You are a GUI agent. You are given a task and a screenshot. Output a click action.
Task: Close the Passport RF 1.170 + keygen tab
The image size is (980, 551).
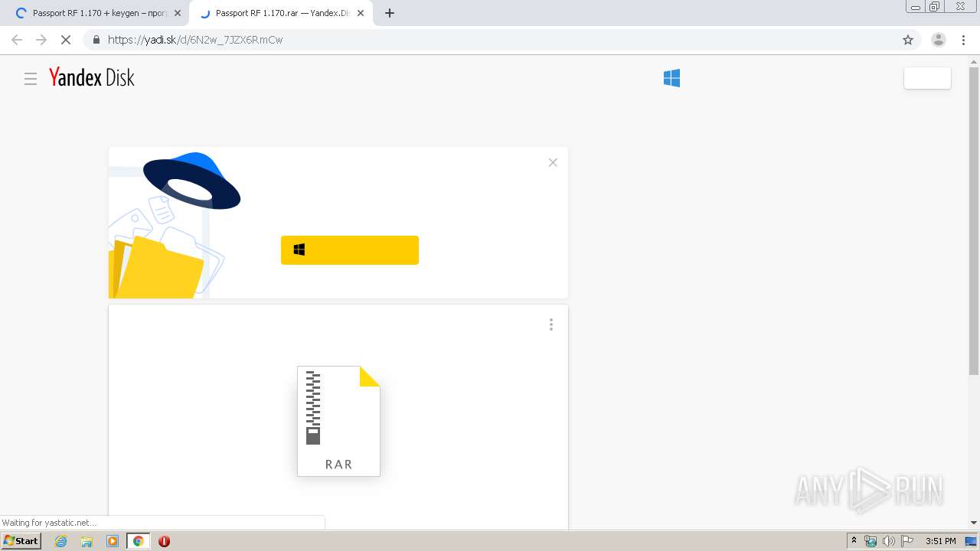tap(178, 13)
